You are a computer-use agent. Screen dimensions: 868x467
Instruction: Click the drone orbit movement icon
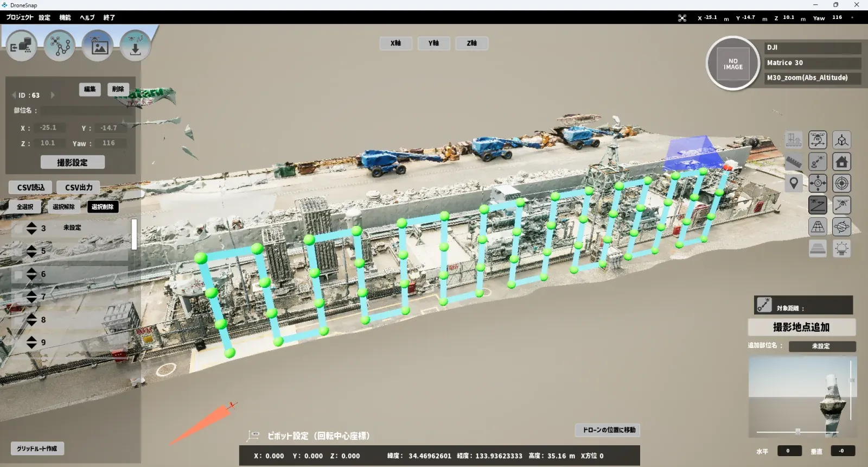[x=818, y=140]
